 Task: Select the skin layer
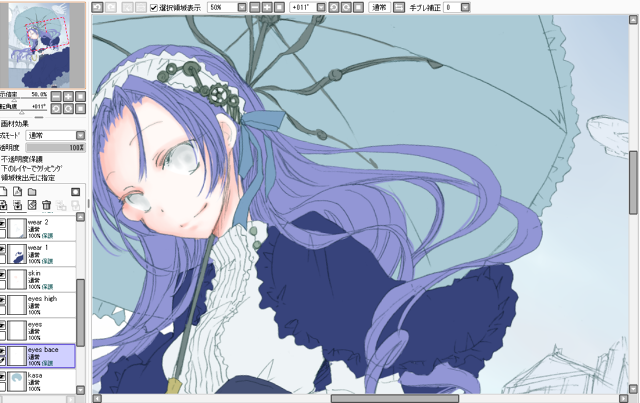coord(38,279)
